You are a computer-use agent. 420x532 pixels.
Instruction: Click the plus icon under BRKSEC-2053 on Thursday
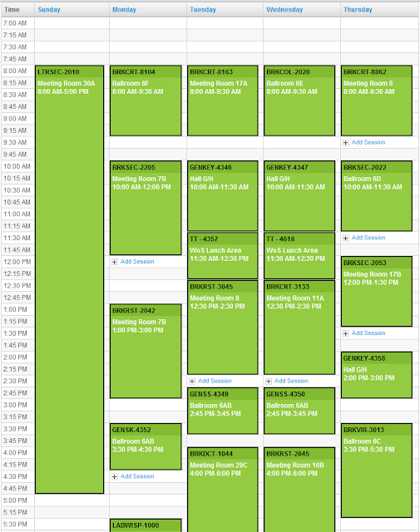click(x=346, y=333)
